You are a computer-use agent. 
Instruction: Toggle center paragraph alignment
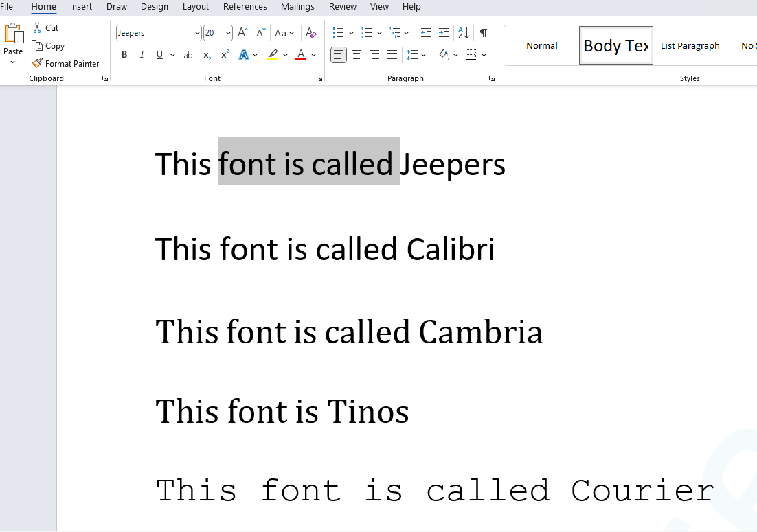pyautogui.click(x=356, y=55)
